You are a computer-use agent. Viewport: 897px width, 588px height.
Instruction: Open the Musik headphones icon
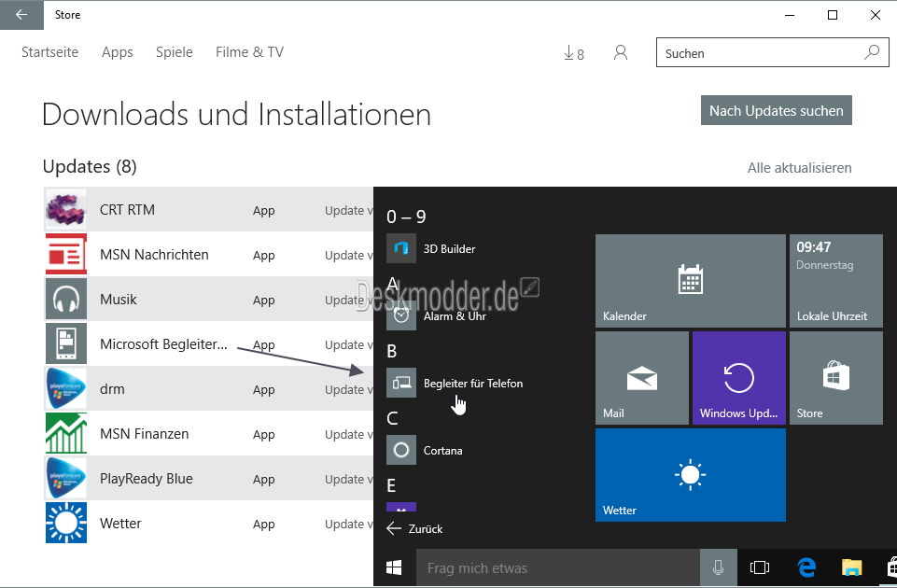tap(65, 299)
